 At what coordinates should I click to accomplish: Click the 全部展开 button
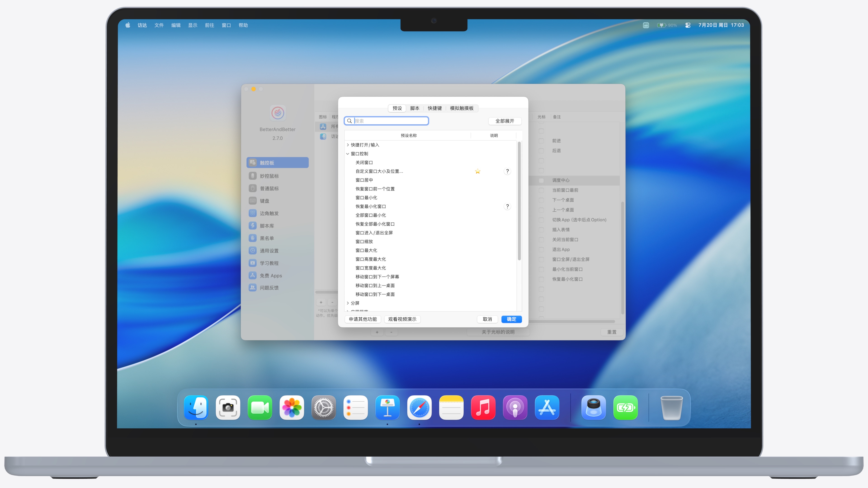click(x=505, y=121)
